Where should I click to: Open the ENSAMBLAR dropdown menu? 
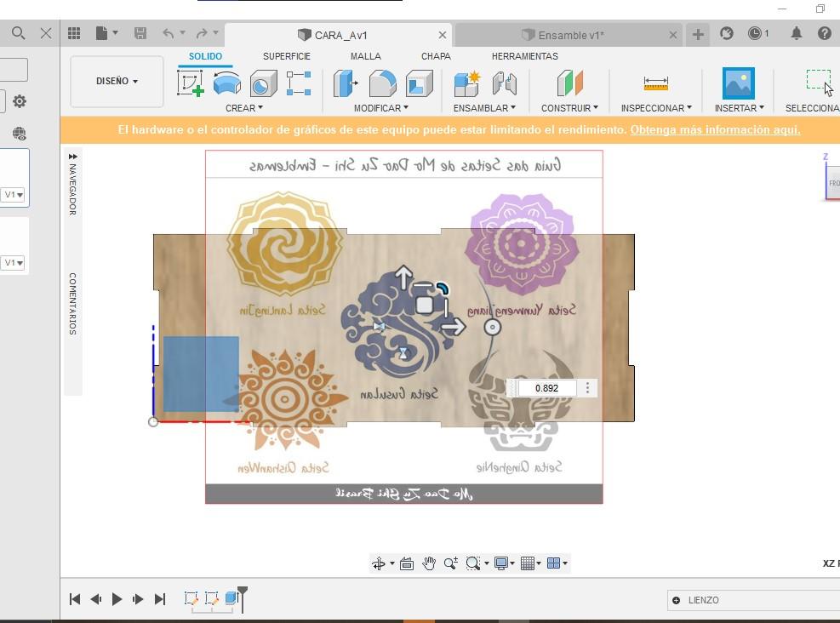(484, 108)
